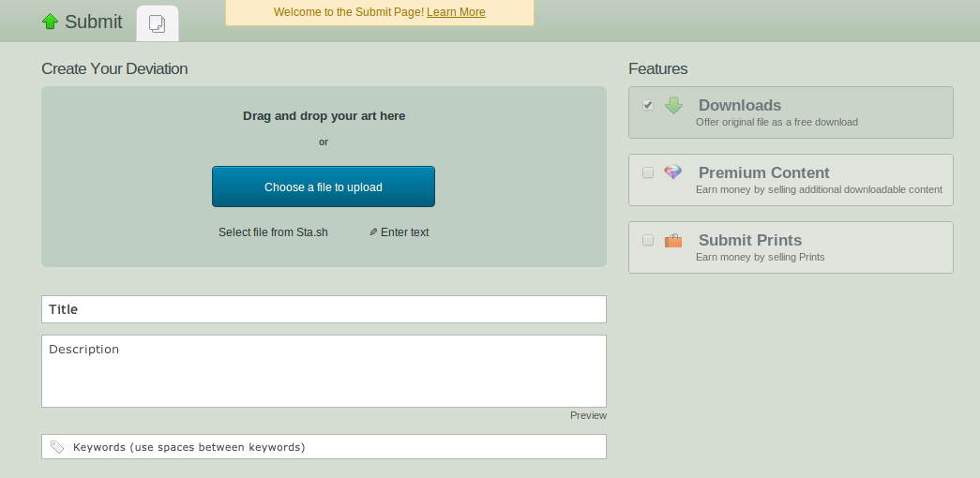The width and height of the screenshot is (980, 478).
Task: Tick the Submit Prints checkbox
Action: tap(648, 240)
